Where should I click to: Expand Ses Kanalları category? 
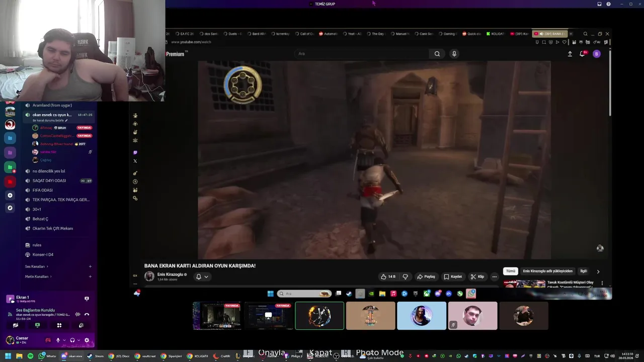coord(38,266)
